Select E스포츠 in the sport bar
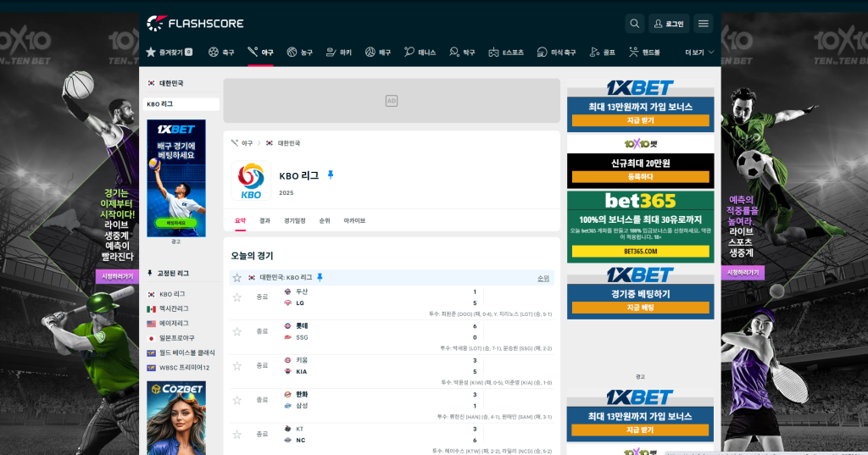 click(506, 52)
